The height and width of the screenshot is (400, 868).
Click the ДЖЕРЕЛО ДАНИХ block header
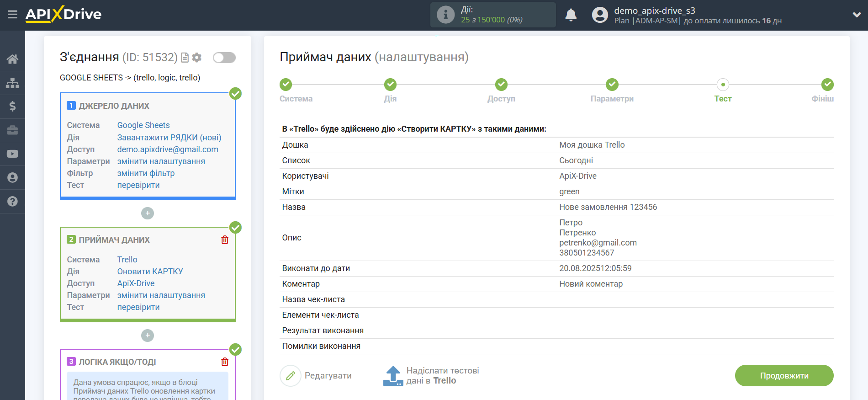tap(114, 106)
